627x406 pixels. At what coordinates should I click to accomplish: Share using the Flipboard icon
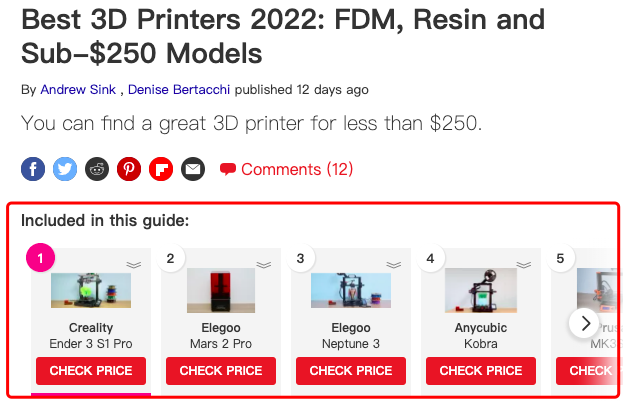click(161, 169)
